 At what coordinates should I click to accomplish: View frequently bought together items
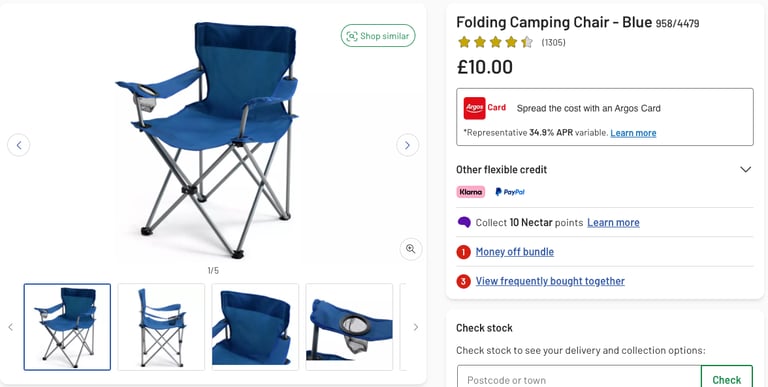click(x=550, y=281)
